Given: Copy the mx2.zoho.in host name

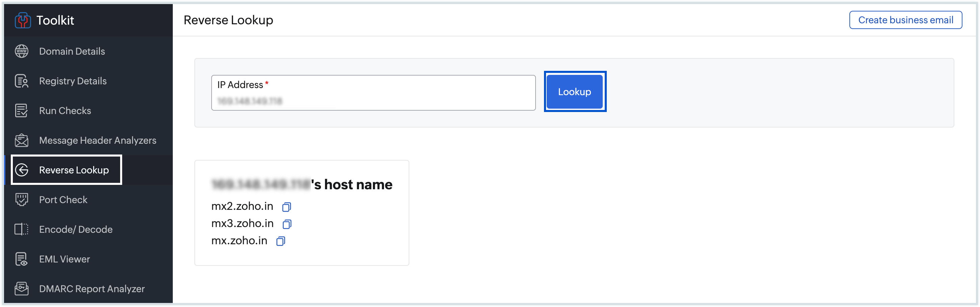Looking at the screenshot, I should tap(287, 207).
